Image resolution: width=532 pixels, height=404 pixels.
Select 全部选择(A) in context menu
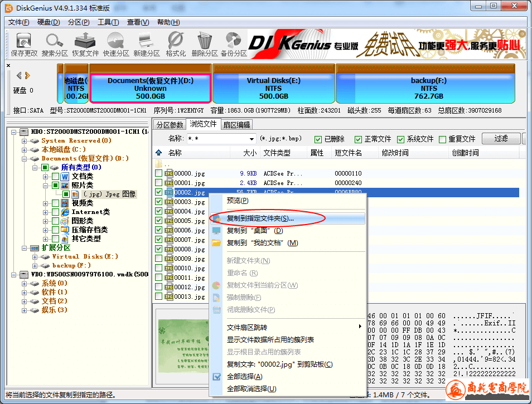[287, 377]
